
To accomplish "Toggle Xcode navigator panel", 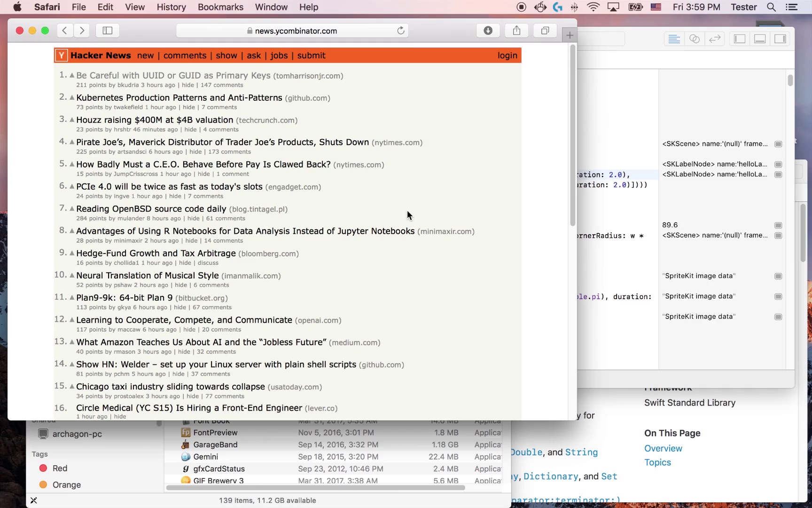I will click(x=740, y=39).
